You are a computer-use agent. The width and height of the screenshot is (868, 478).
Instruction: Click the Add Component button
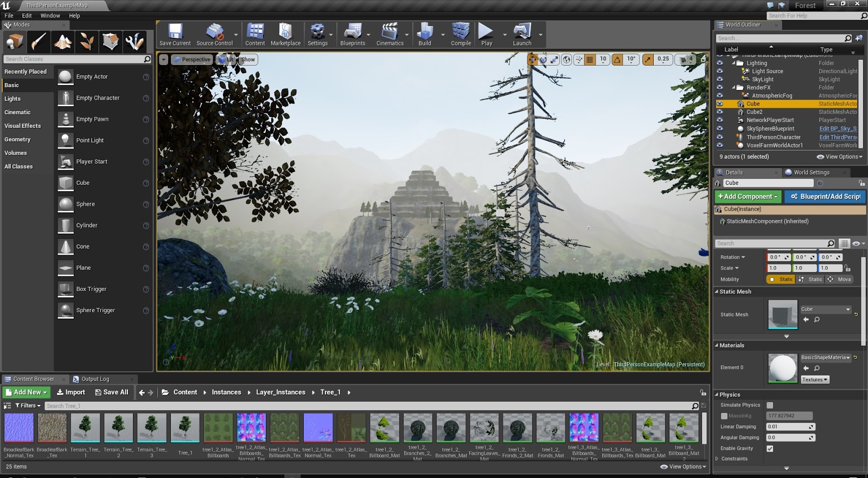pyautogui.click(x=748, y=197)
